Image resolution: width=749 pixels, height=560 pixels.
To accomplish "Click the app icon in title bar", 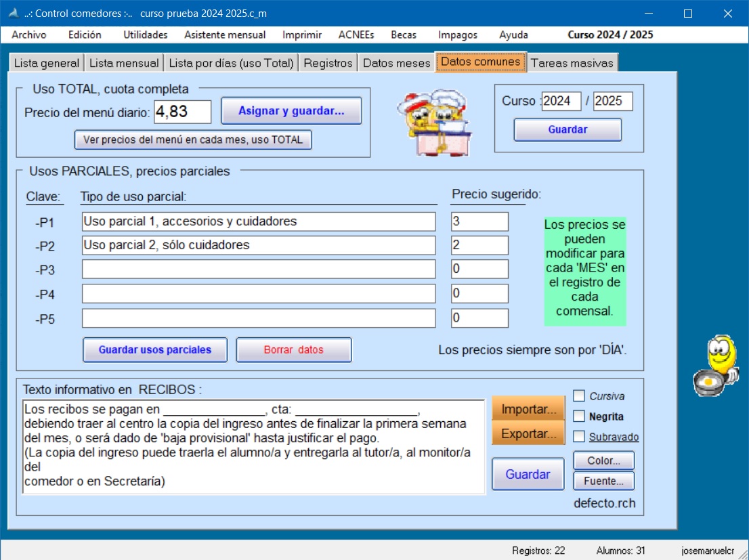I will point(12,14).
